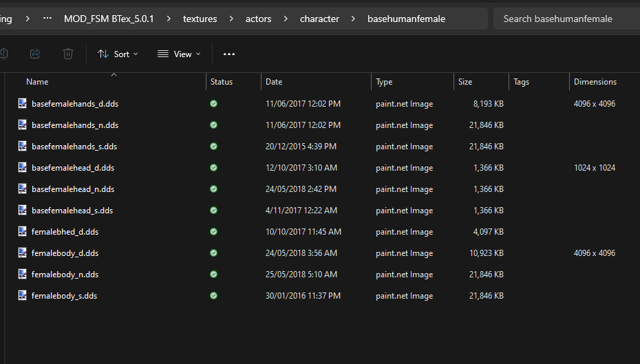The image size is (640, 364).
Task: Sort by the Size column header
Action: click(465, 82)
